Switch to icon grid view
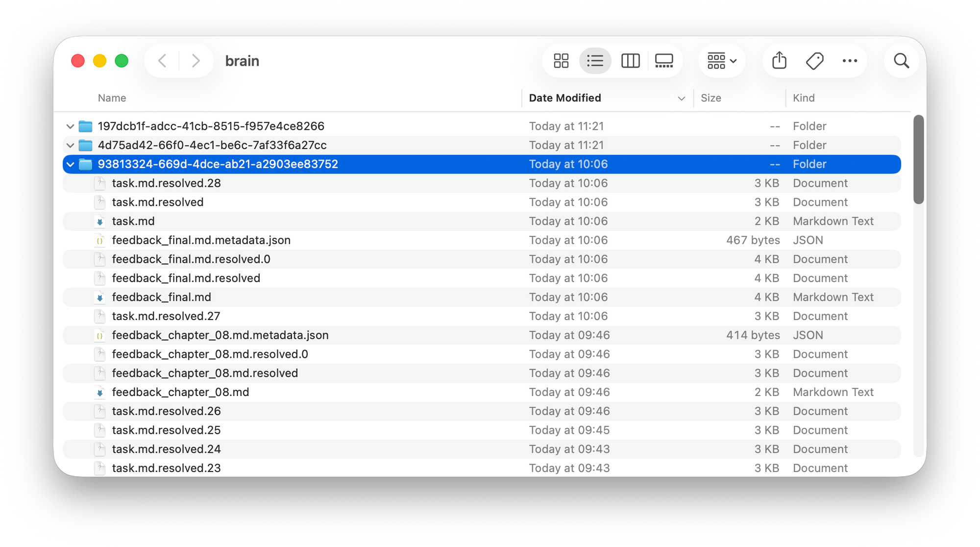Viewport: 980px width, 547px height. click(x=561, y=61)
